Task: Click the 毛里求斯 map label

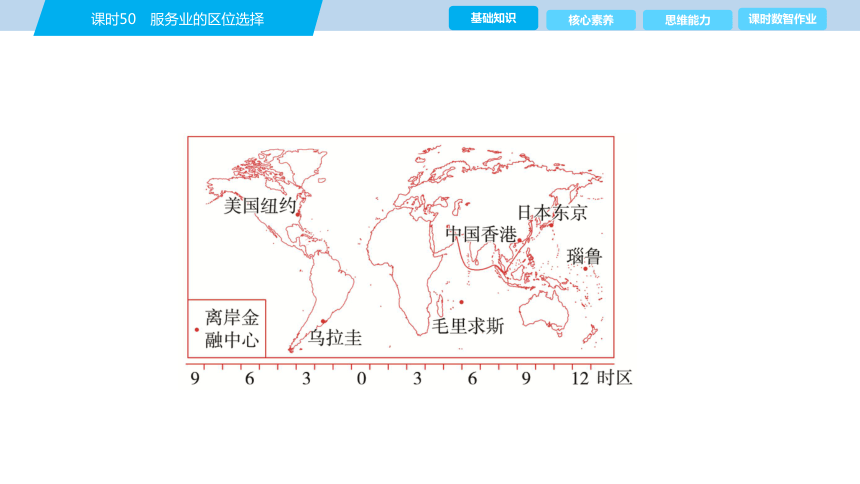Action: [x=468, y=327]
